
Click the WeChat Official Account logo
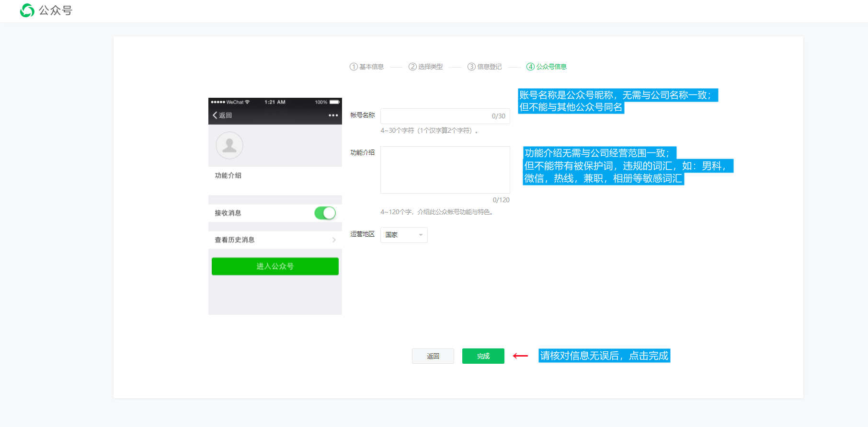click(x=27, y=11)
